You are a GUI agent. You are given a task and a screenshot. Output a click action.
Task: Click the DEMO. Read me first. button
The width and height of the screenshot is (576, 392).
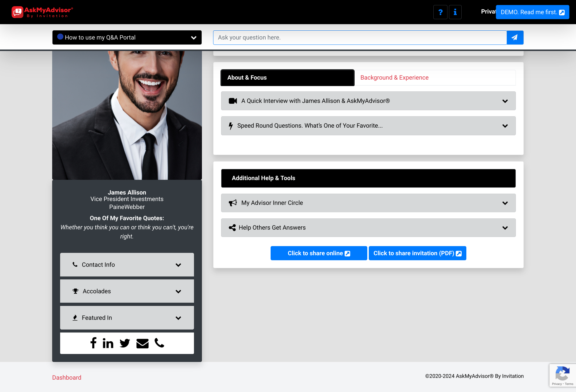pyautogui.click(x=532, y=12)
